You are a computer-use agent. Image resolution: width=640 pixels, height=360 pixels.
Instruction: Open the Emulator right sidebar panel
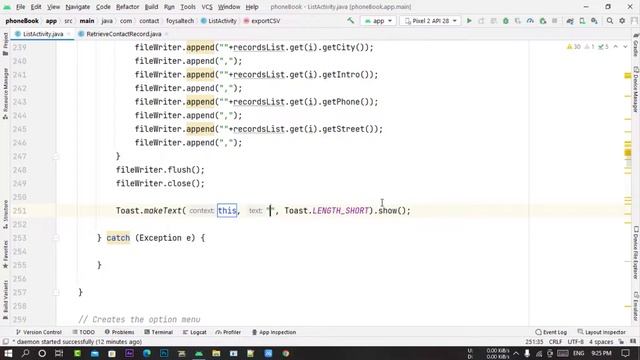pyautogui.click(x=636, y=306)
